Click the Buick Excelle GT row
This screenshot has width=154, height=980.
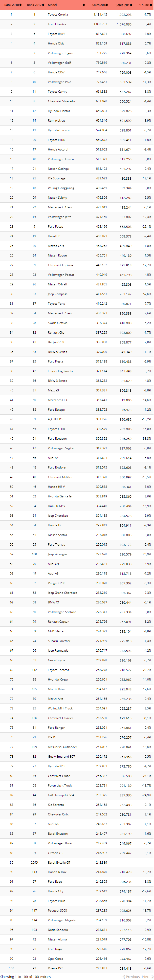tap(77, 862)
